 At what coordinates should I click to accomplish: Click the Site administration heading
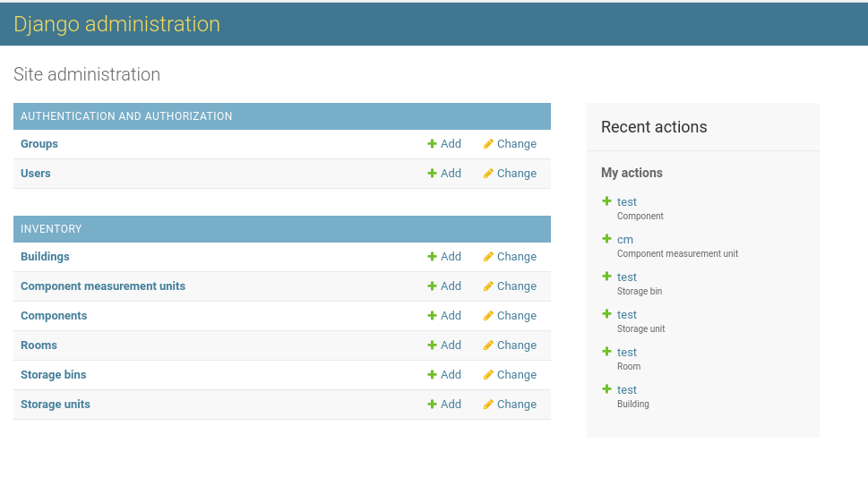click(87, 74)
